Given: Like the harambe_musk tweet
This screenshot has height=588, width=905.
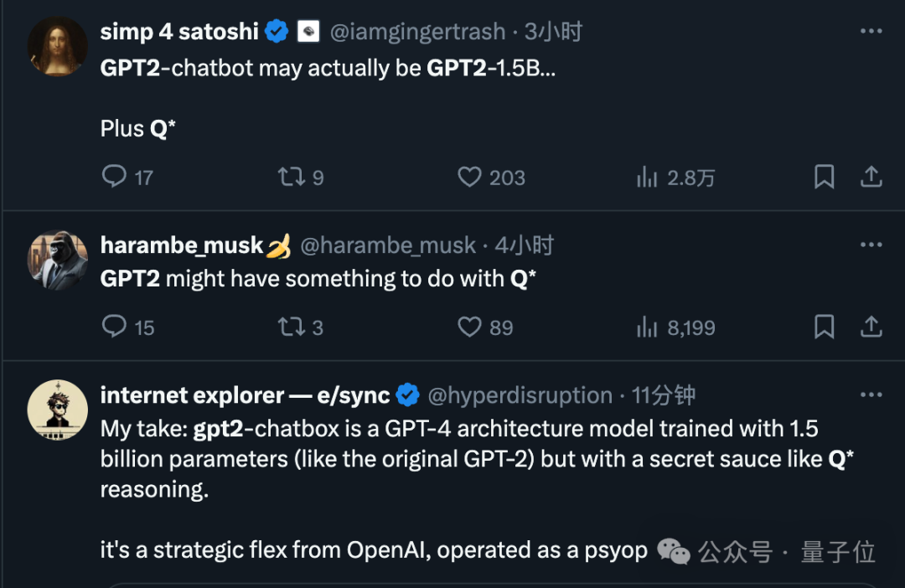Looking at the screenshot, I should (469, 327).
